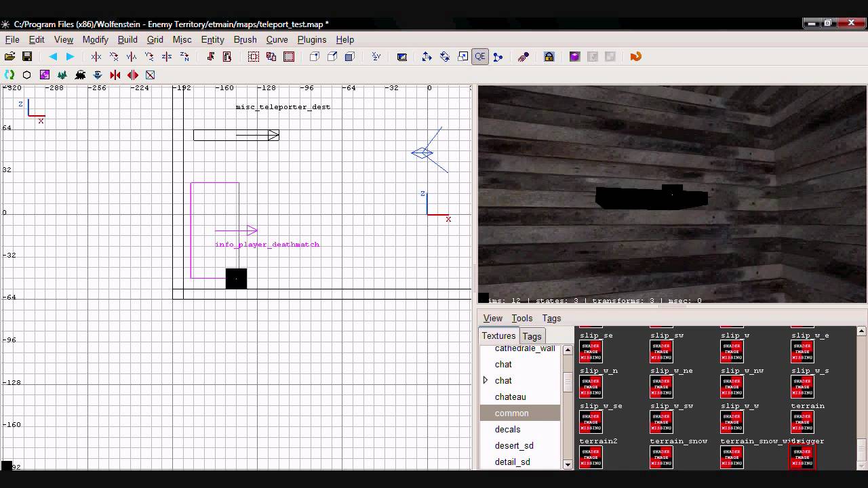Open the Plugins menu

tap(312, 39)
